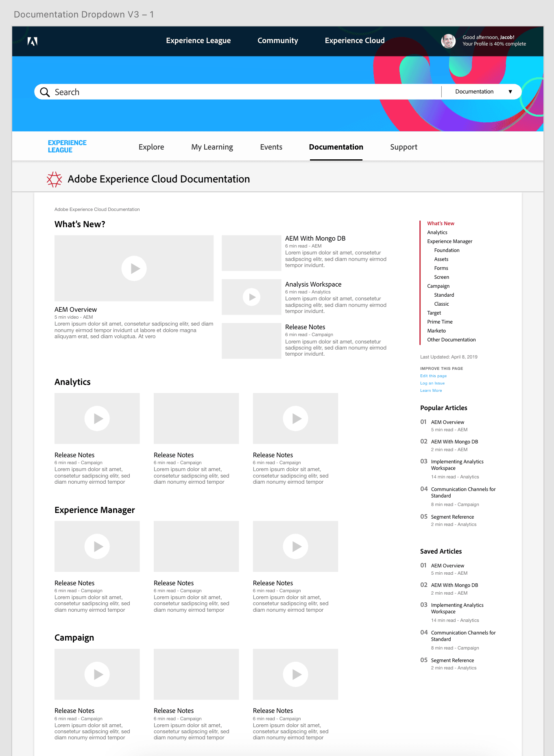
Task: Open the AEM With Mongo DB article thumbnail
Action: pyautogui.click(x=251, y=253)
